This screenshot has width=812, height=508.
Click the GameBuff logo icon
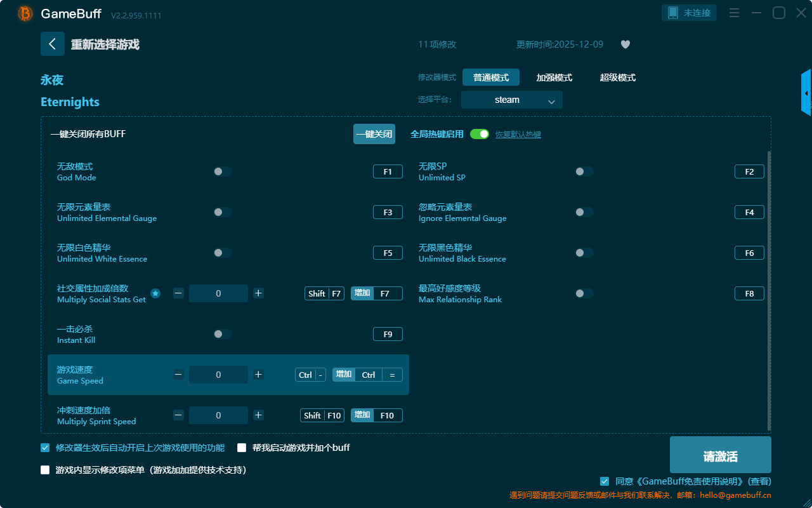[x=25, y=13]
